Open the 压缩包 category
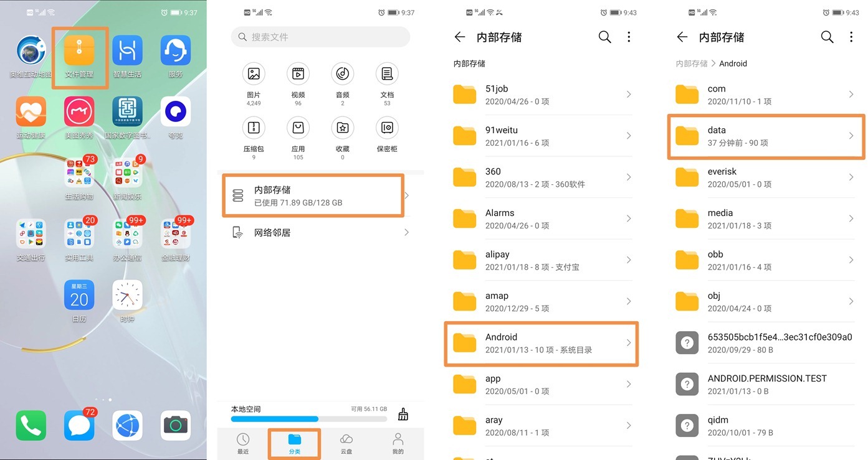Viewport: 868px width, 460px height. point(254,129)
